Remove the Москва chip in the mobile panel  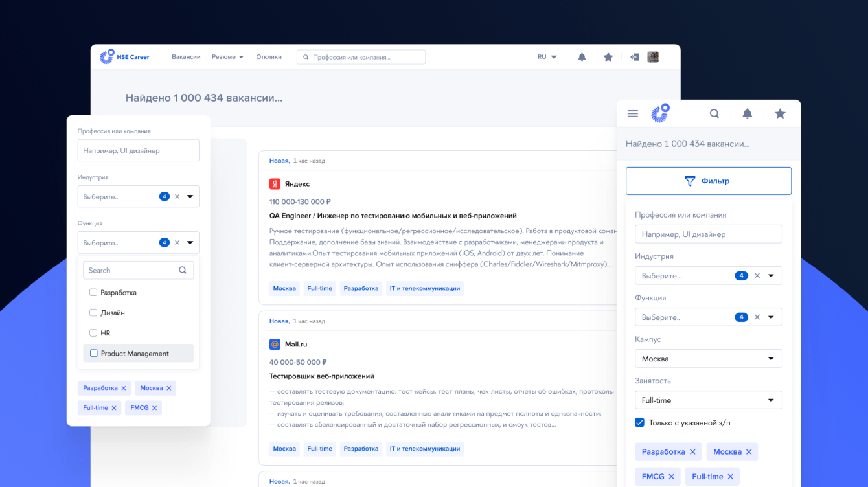(x=749, y=452)
